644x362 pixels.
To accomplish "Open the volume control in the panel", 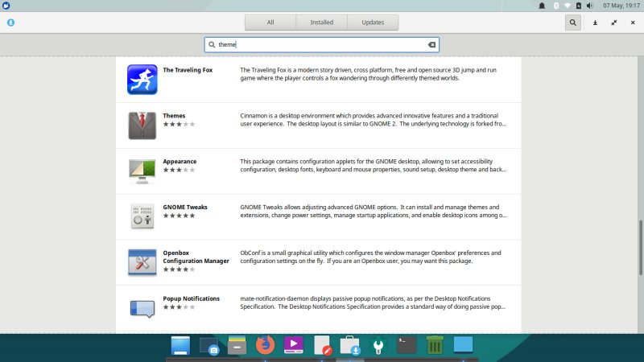I will point(590,6).
